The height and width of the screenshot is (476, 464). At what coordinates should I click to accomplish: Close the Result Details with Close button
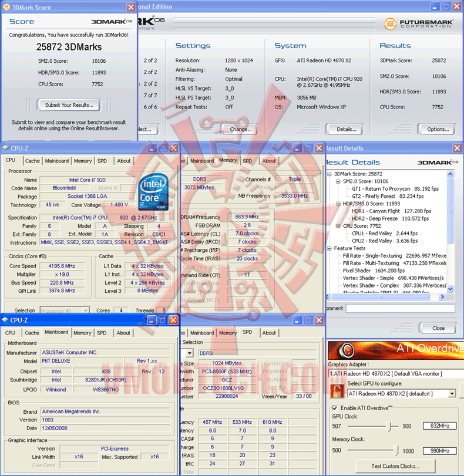click(437, 328)
